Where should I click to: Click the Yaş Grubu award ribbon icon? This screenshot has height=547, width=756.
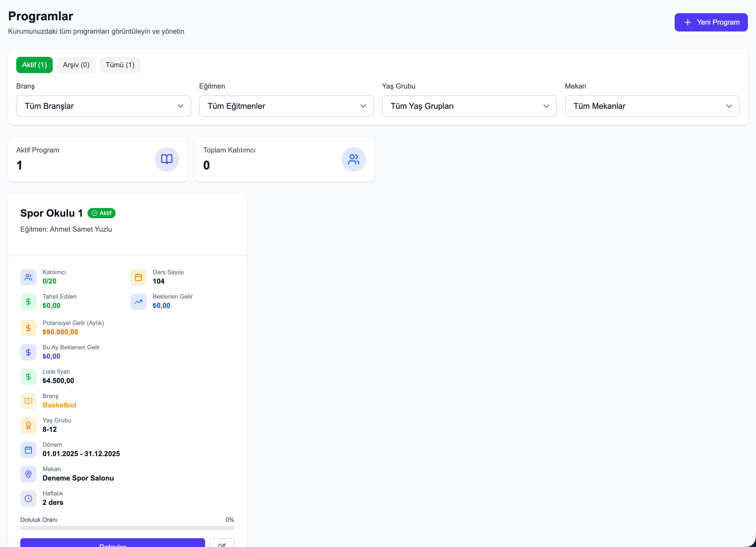[28, 425]
